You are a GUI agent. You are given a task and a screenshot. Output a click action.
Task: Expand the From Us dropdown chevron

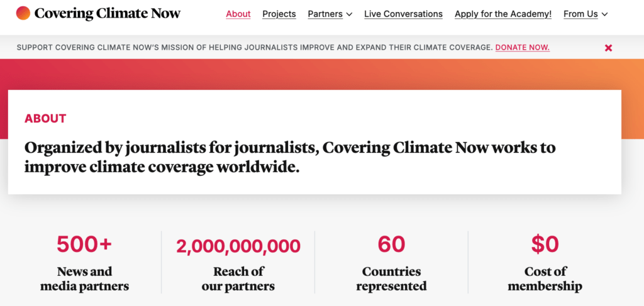pyautogui.click(x=604, y=14)
